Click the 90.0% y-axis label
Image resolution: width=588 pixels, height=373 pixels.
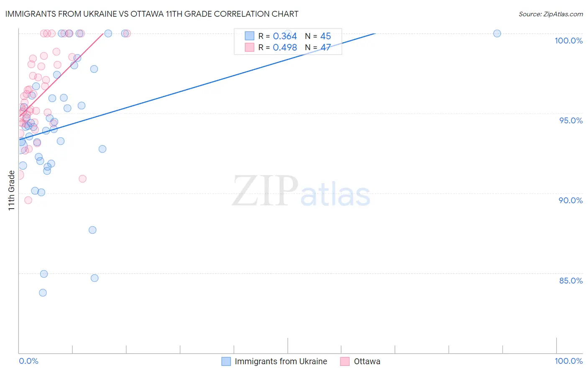click(571, 200)
